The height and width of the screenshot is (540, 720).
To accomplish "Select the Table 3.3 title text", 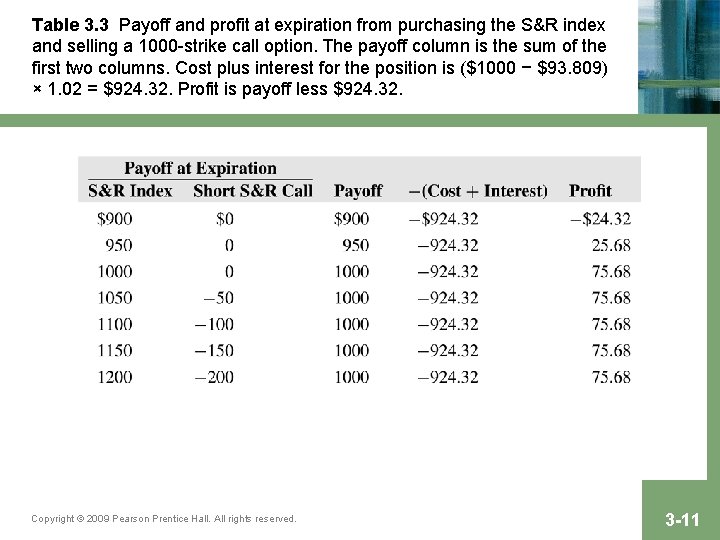I will (70, 25).
